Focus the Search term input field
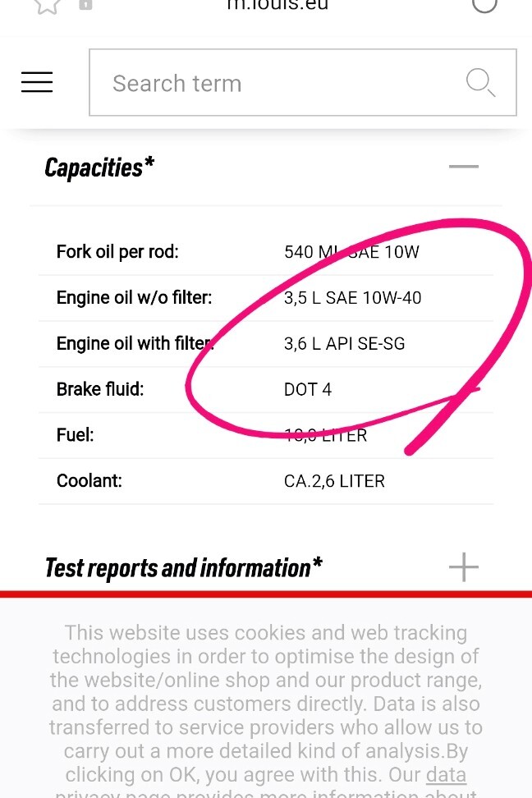532x798 pixels. [x=302, y=82]
